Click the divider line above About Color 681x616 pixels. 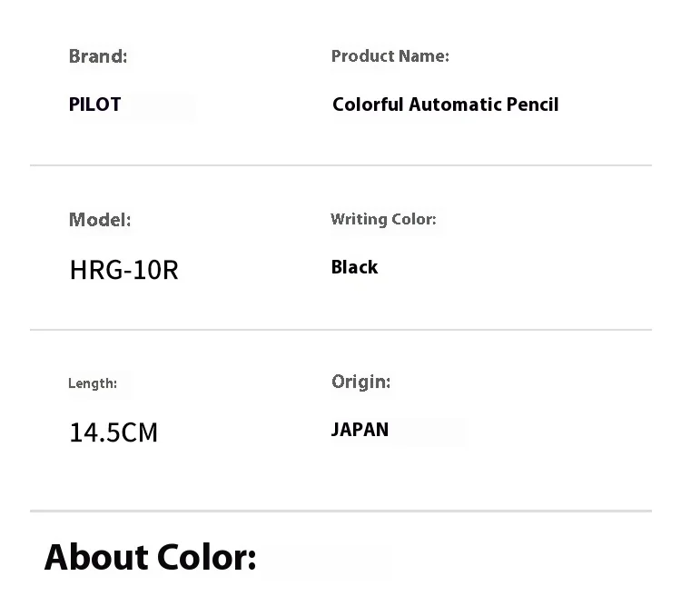[340, 511]
